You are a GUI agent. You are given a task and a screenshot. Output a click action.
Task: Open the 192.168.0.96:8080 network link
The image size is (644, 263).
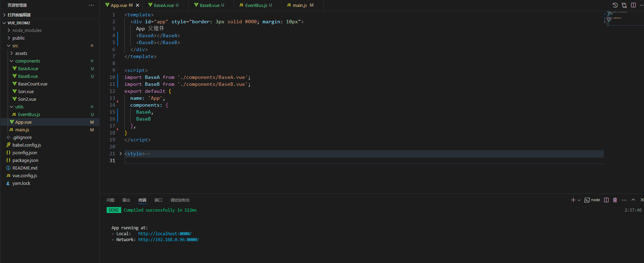168,240
